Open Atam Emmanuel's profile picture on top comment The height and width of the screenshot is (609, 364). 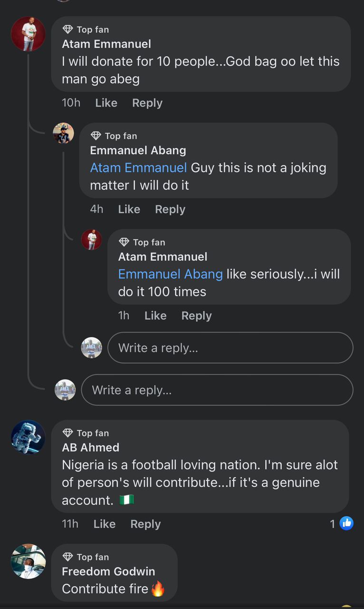click(28, 34)
